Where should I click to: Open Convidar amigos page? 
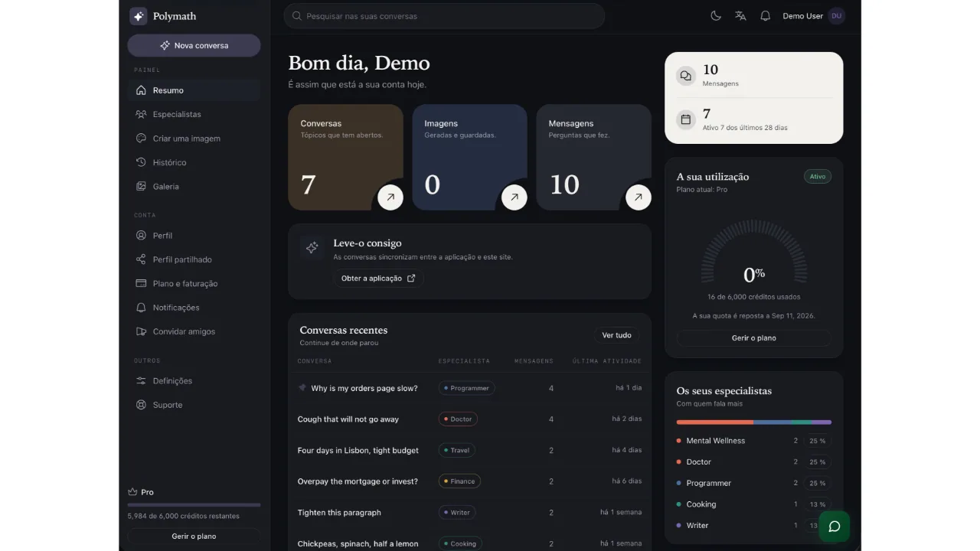pos(194,331)
